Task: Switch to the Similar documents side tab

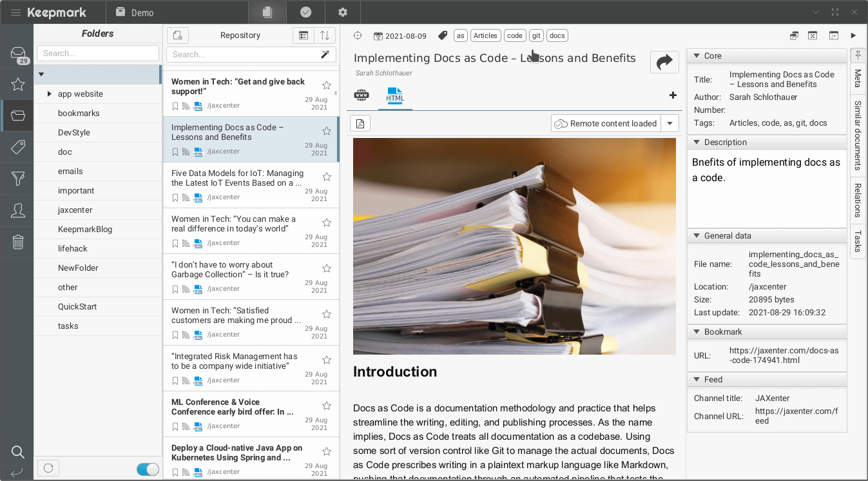Action: (x=858, y=137)
